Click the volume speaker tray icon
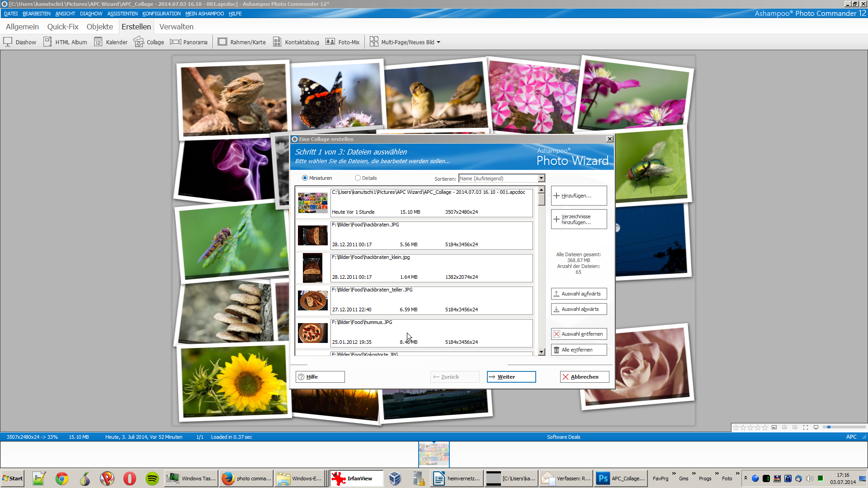This screenshot has height=488, width=868. [x=809, y=479]
